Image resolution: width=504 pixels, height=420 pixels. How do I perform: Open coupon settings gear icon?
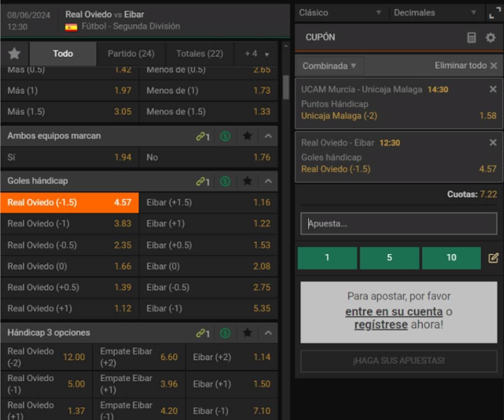coord(491,37)
